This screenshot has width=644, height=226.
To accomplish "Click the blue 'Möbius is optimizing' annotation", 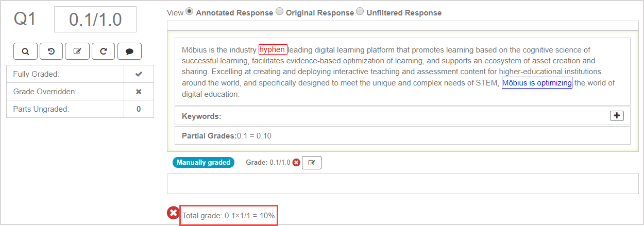I will coord(537,82).
